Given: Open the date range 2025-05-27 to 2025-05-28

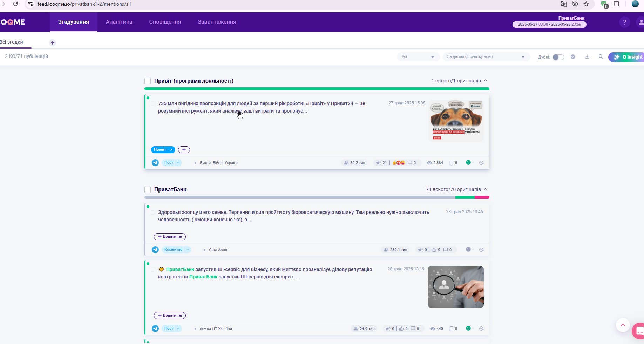Looking at the screenshot, I should (x=549, y=25).
